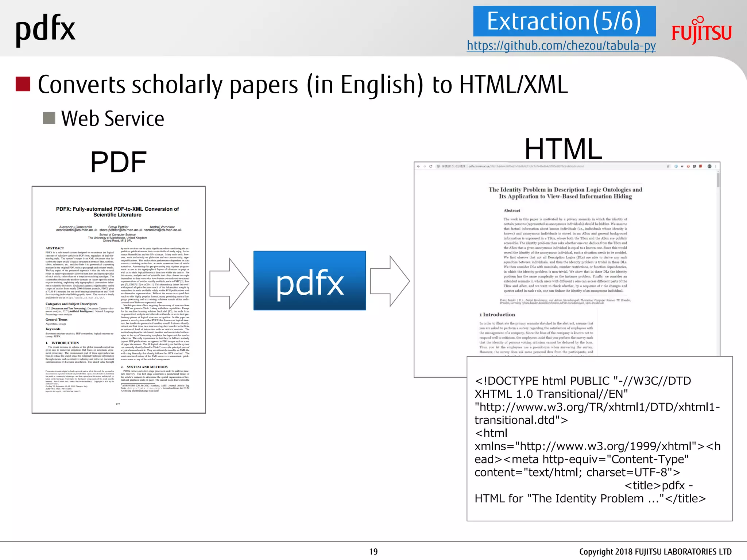Click the site info icon beside the address
747x560 pixels.
[438, 166]
